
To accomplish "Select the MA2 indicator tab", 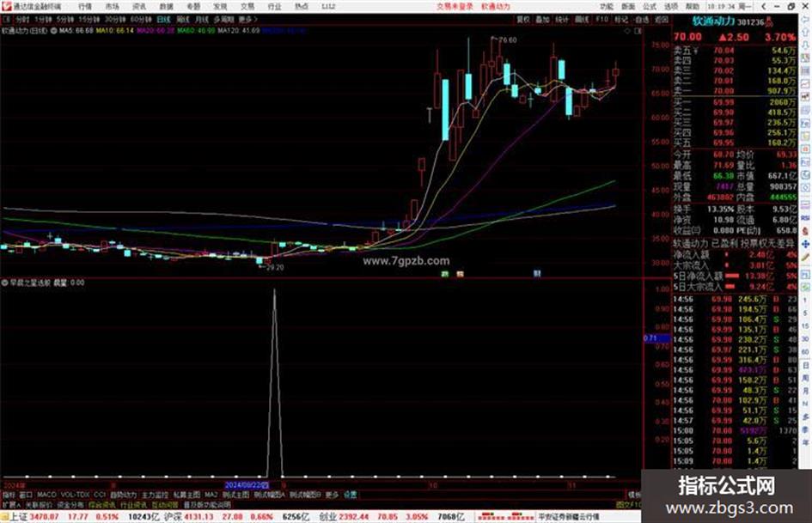I will point(211,495).
